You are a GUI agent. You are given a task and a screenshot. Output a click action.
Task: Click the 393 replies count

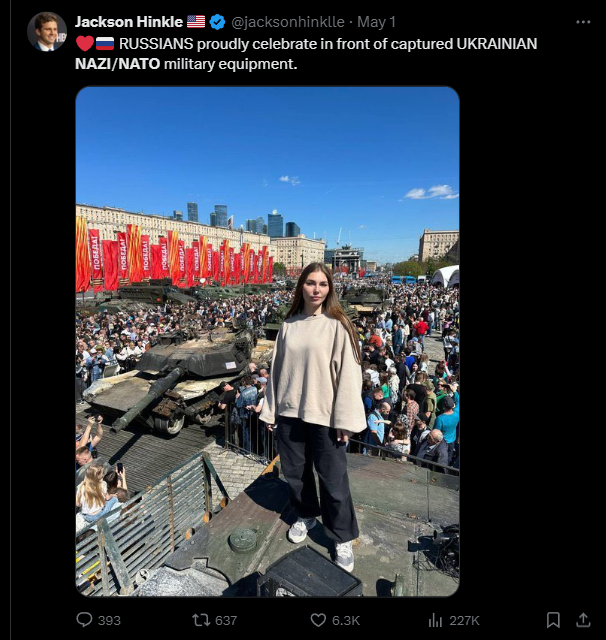pos(109,620)
